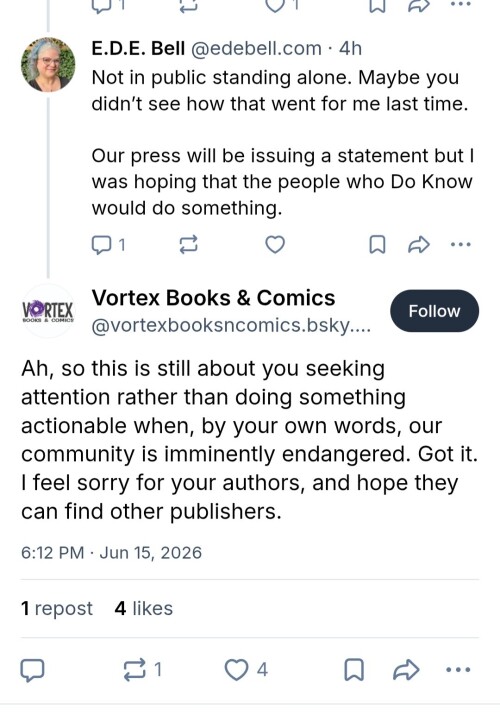Image resolution: width=500 pixels, height=715 pixels.
Task: Open more options on E.D.E. Bell's post
Action: [x=460, y=244]
